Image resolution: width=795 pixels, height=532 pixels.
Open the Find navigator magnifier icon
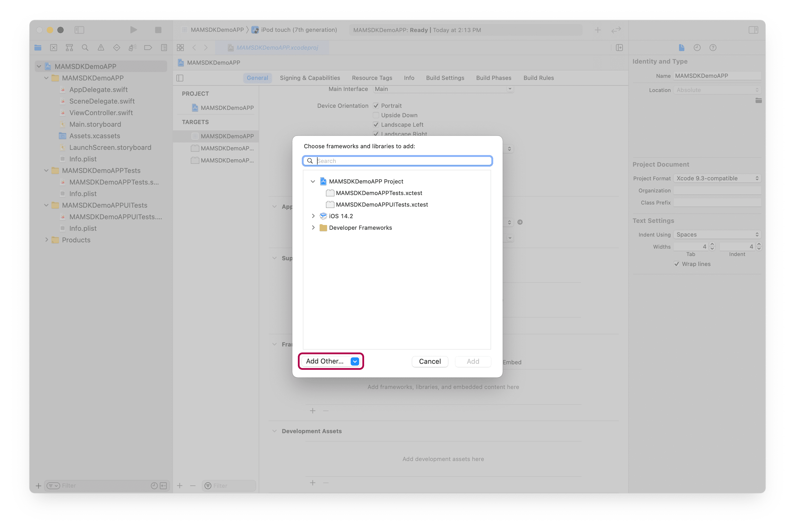pyautogui.click(x=85, y=48)
